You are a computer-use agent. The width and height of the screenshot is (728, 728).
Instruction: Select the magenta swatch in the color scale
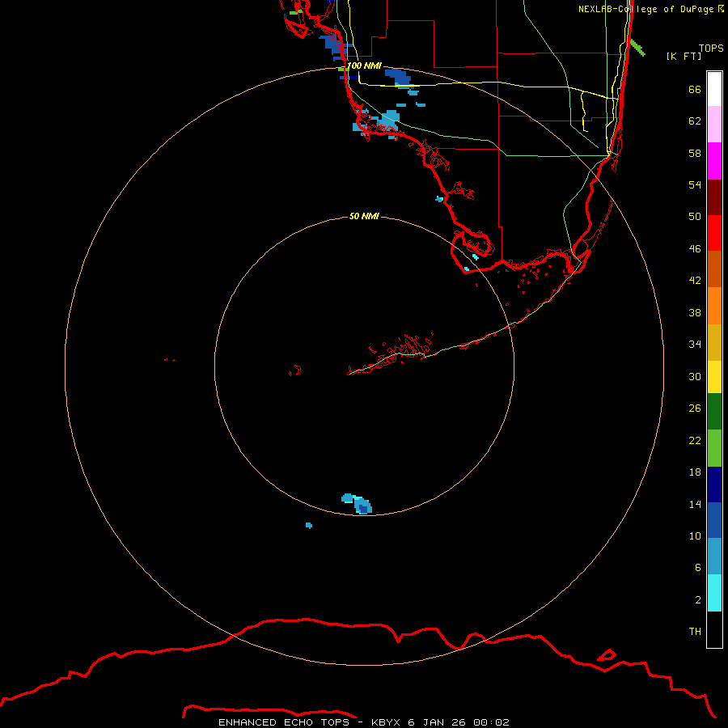tap(714, 161)
